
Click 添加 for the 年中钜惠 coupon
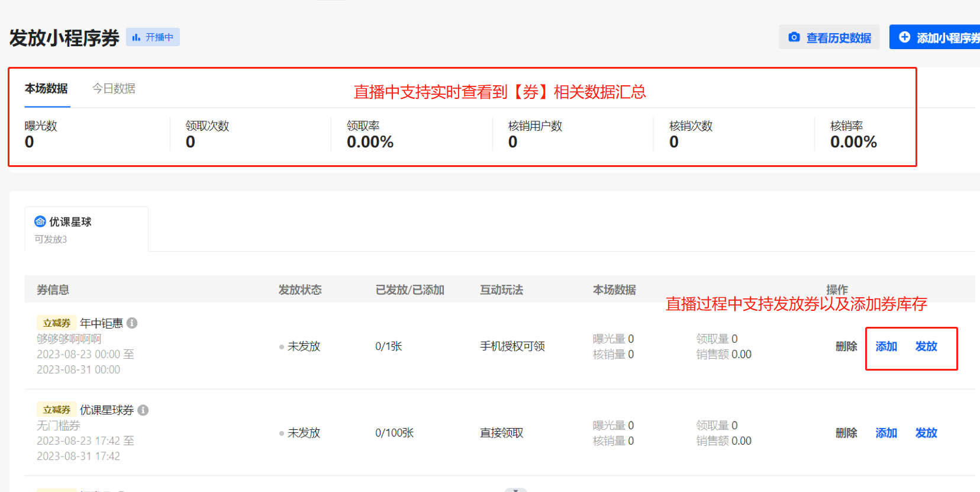[x=886, y=346]
